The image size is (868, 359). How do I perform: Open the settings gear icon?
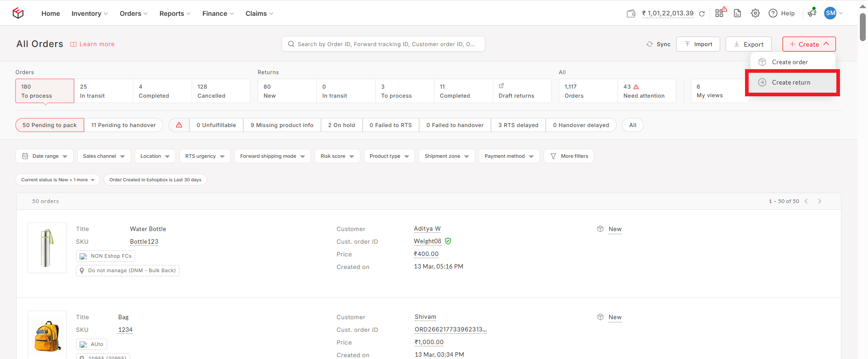coord(755,13)
